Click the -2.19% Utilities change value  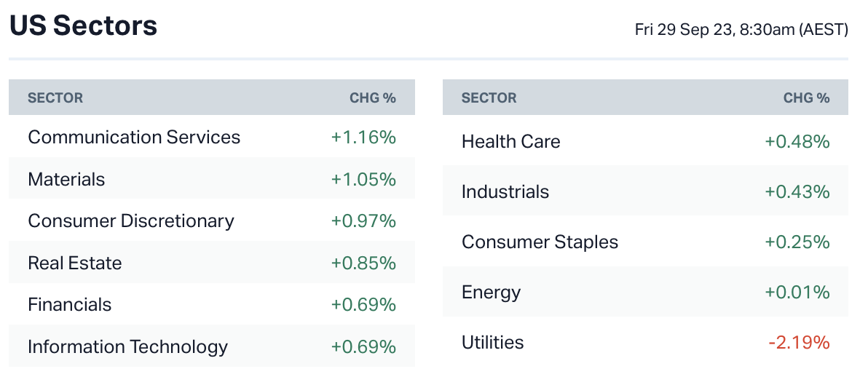coord(799,343)
